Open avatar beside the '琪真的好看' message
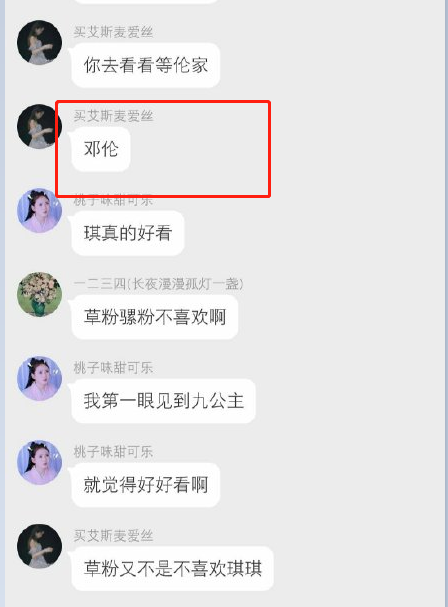Viewport: 448px width, 607px height. point(39,210)
